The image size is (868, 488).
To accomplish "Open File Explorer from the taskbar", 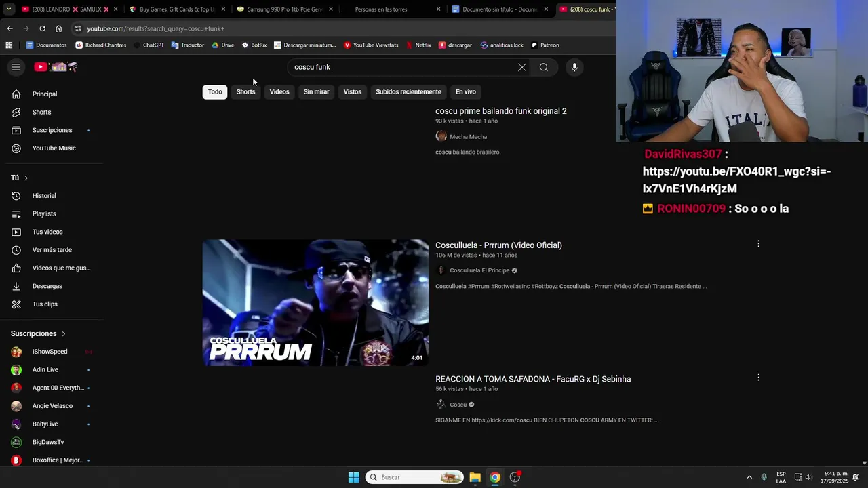I will [475, 477].
